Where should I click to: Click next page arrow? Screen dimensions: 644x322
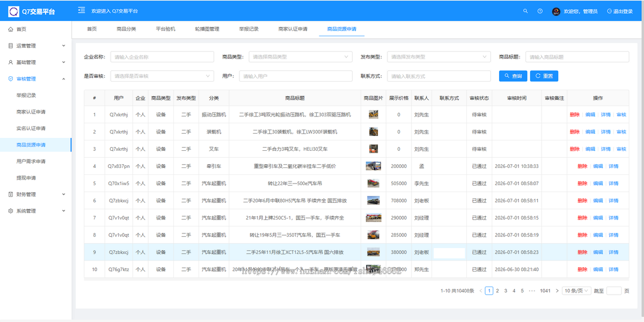point(557,290)
